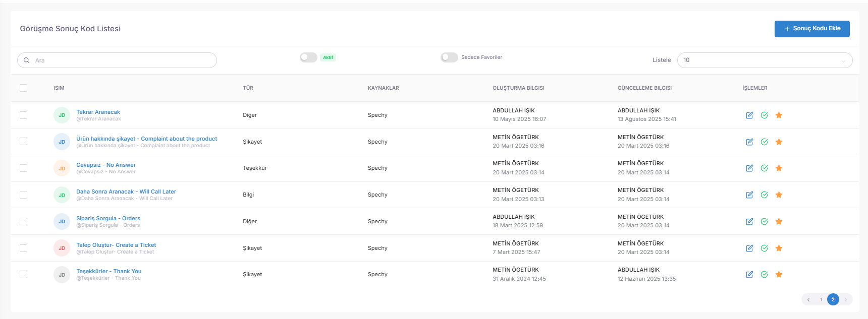Edit the Ürün hakkında şikayet row

coord(749,142)
